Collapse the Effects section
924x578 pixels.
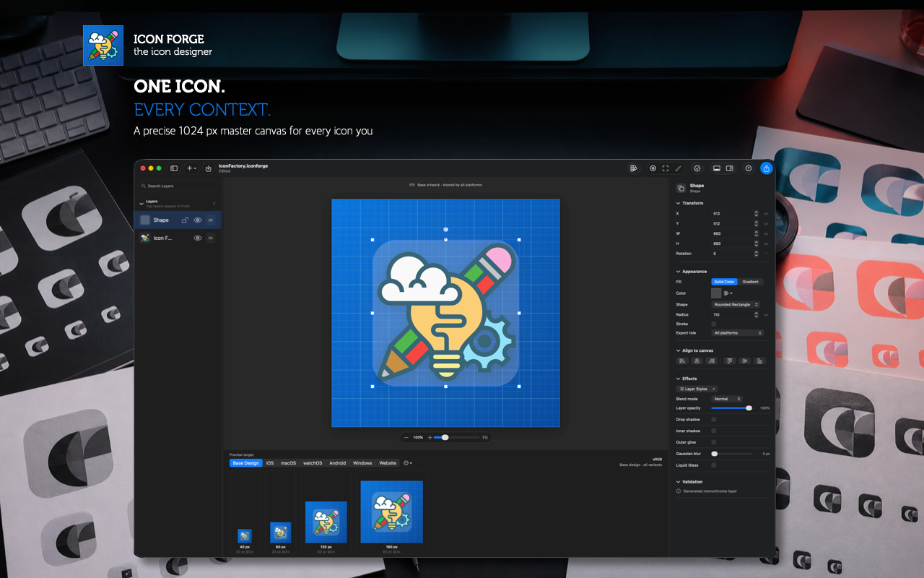(678, 379)
